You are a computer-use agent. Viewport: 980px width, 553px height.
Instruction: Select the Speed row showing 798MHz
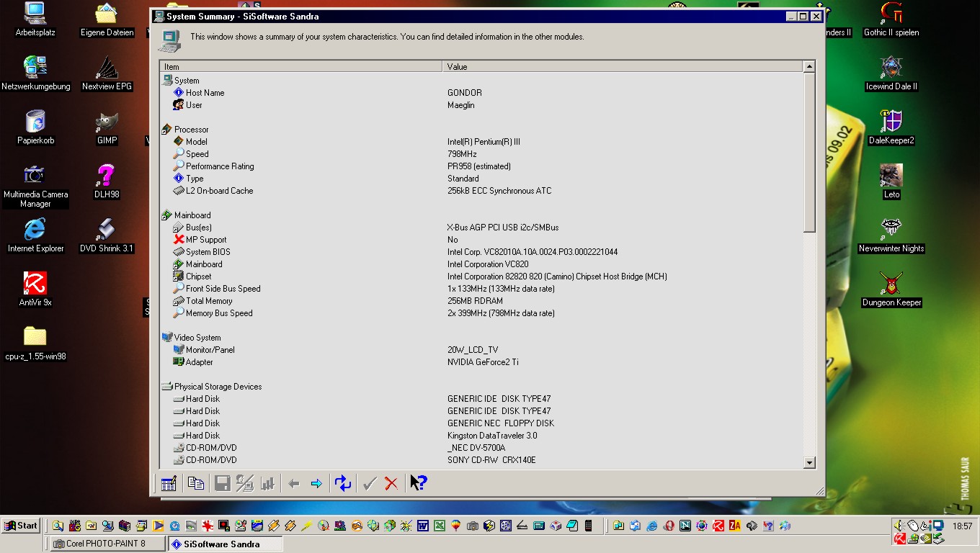pyautogui.click(x=481, y=154)
